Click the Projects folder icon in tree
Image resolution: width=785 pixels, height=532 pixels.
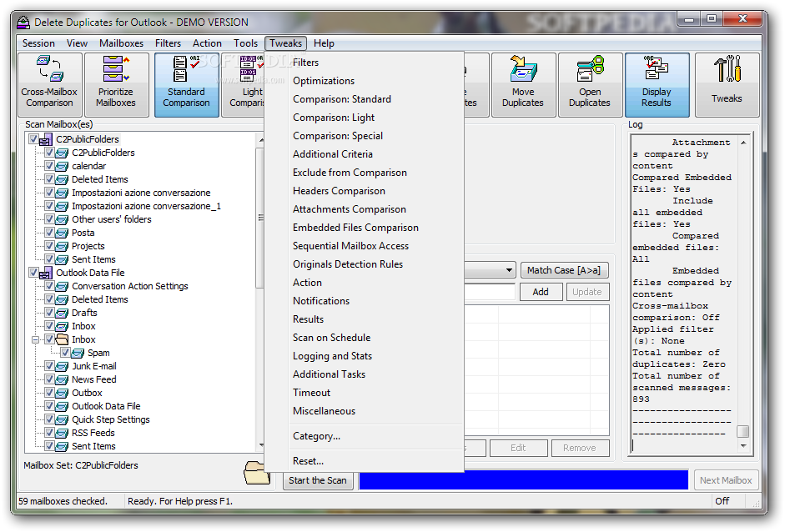(62, 246)
